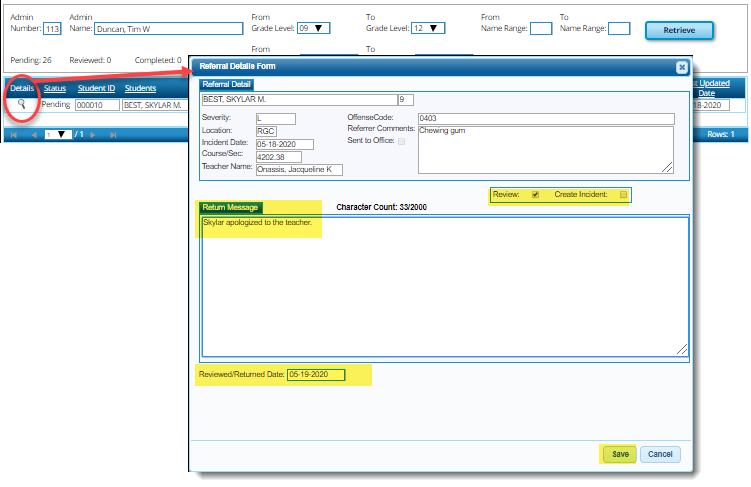
Task: Go to previous page arrow
Action: [x=33, y=134]
